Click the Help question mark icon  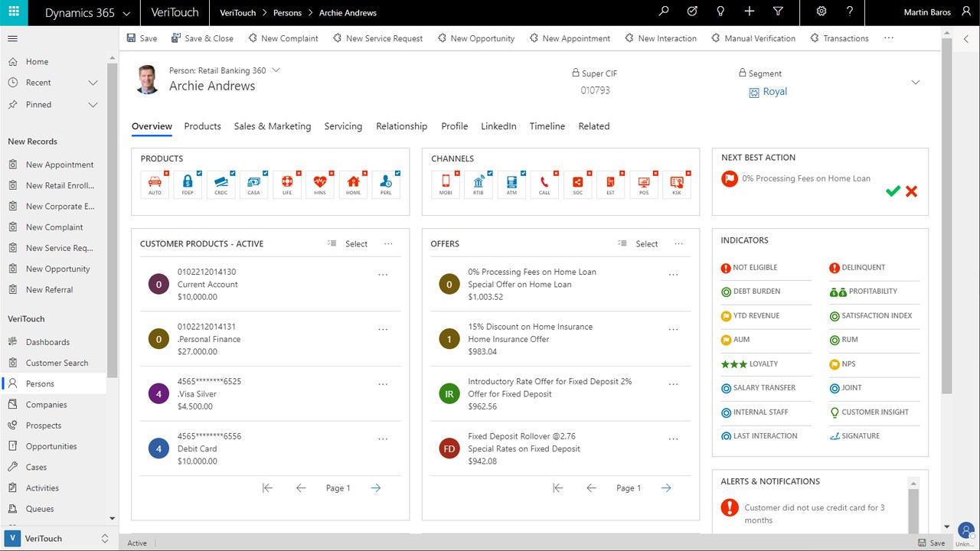(850, 11)
